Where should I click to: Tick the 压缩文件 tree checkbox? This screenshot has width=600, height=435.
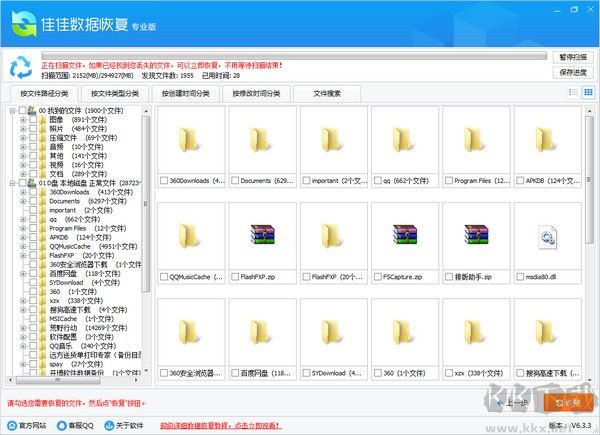point(33,138)
